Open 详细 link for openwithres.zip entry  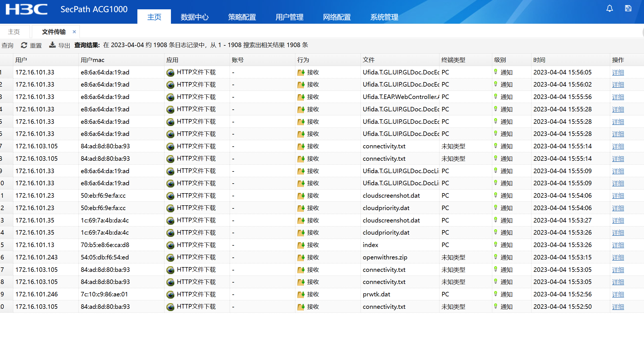click(618, 257)
